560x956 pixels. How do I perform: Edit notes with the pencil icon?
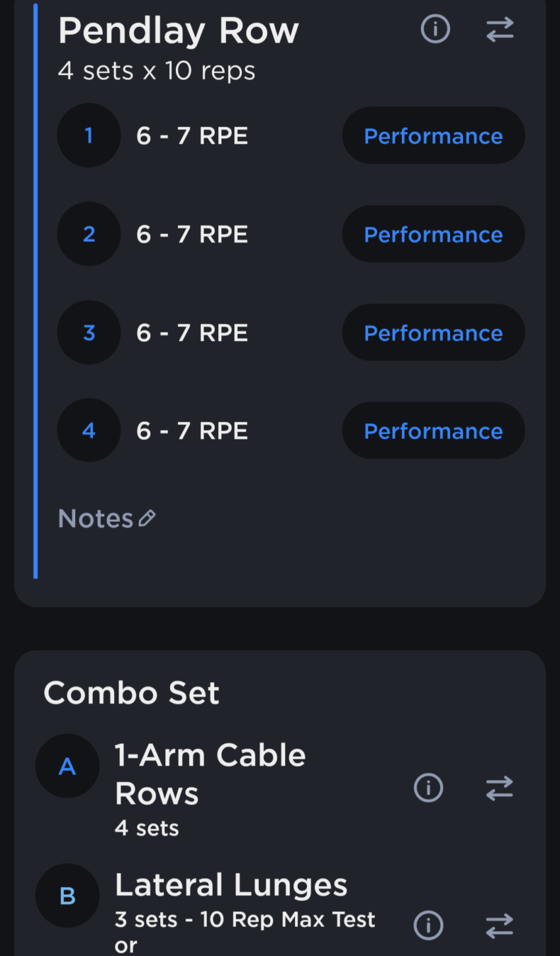(x=147, y=519)
